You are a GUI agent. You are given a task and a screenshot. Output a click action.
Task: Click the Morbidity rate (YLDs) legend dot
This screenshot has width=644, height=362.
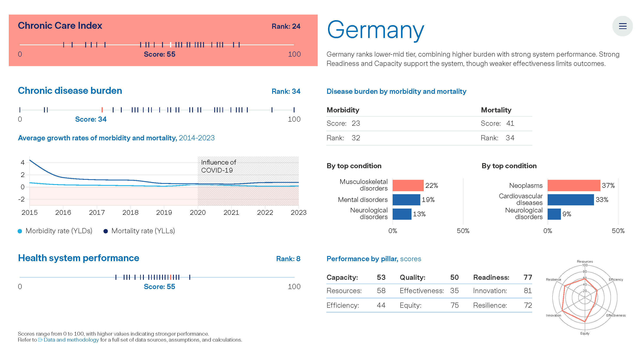(x=20, y=231)
